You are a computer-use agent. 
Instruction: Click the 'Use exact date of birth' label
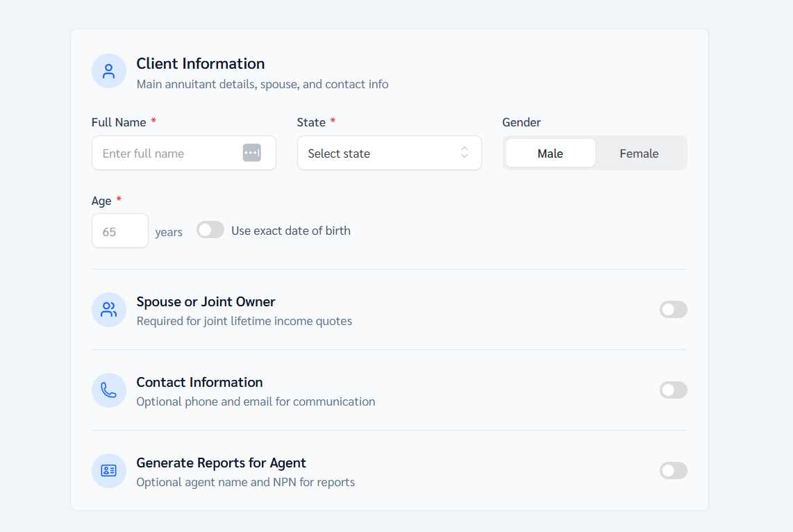pyautogui.click(x=291, y=231)
